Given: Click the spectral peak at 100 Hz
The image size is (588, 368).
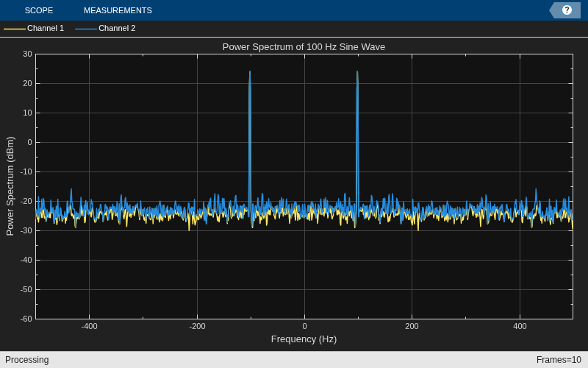Looking at the screenshot, I should 357,72.
